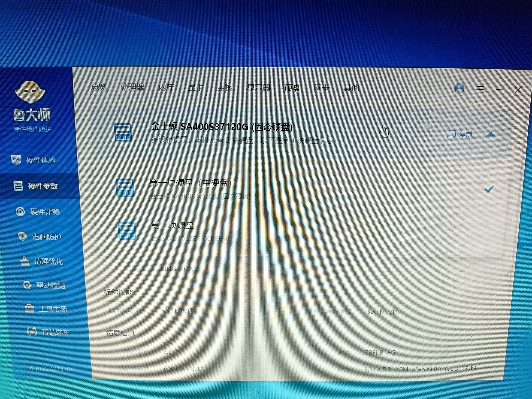The width and height of the screenshot is (532, 399).
Task: Click the 500 MB/秒 read speed value
Action: click(x=177, y=311)
